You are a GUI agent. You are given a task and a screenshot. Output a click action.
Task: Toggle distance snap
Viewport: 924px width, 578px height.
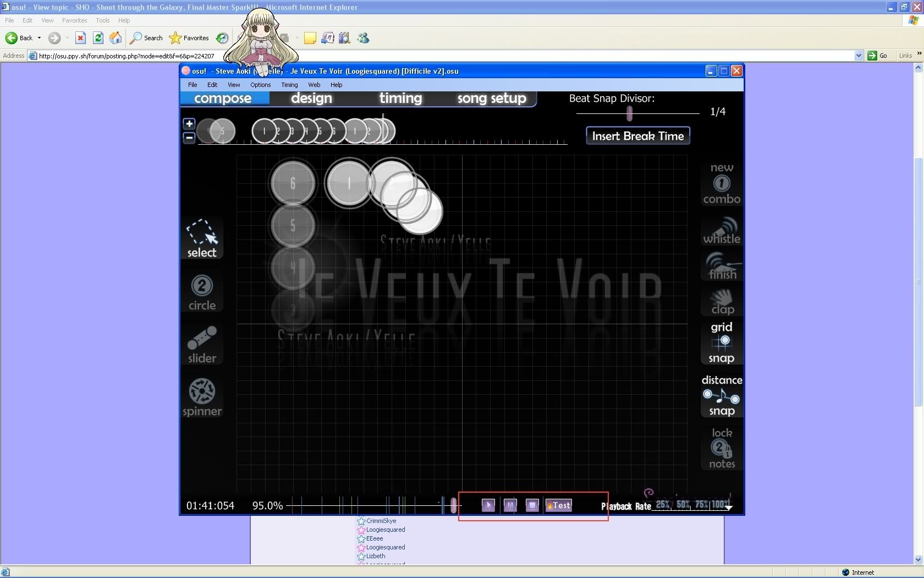click(x=722, y=395)
